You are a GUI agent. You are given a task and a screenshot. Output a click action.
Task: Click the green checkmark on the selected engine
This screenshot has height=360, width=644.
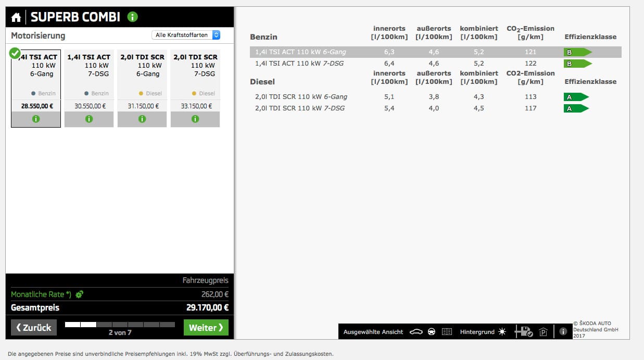[x=16, y=53]
